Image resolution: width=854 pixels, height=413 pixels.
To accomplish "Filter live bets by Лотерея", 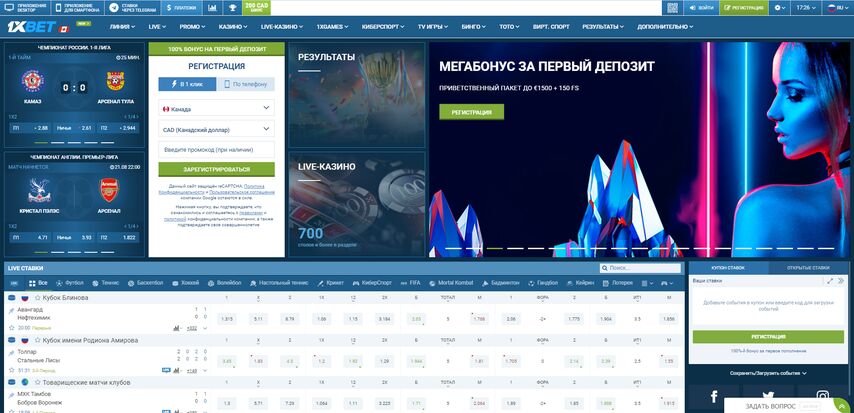I will pos(618,283).
